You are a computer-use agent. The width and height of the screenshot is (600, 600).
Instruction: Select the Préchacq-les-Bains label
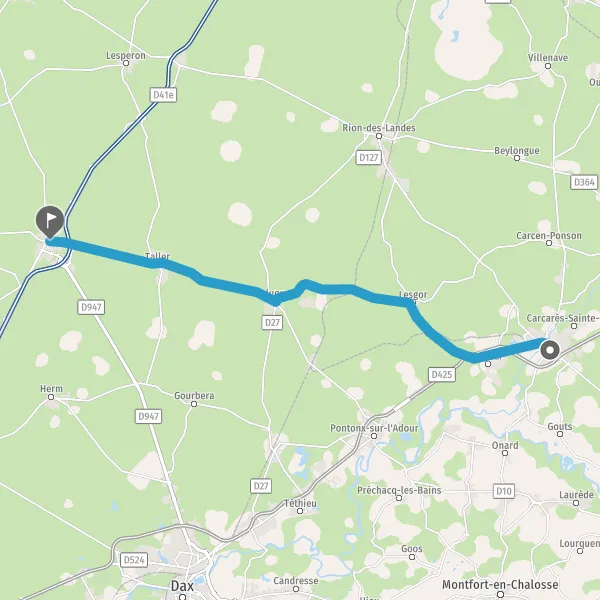coord(399,490)
